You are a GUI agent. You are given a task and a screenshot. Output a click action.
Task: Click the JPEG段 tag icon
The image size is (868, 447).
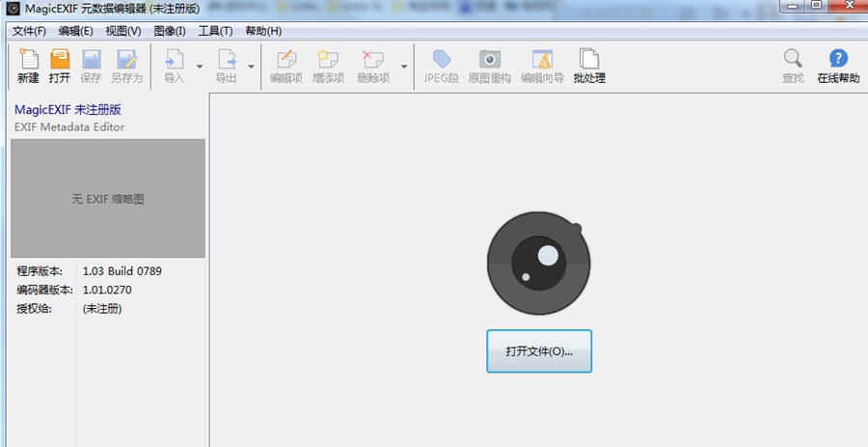pos(441,59)
